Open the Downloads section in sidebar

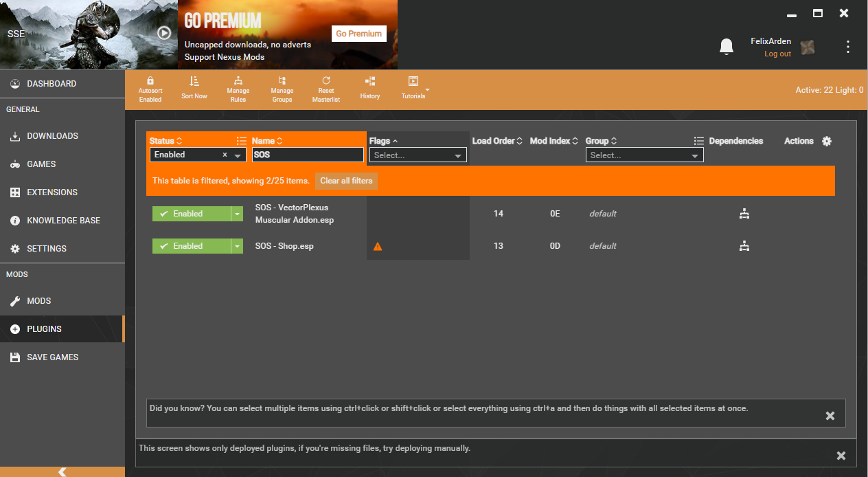click(x=52, y=136)
